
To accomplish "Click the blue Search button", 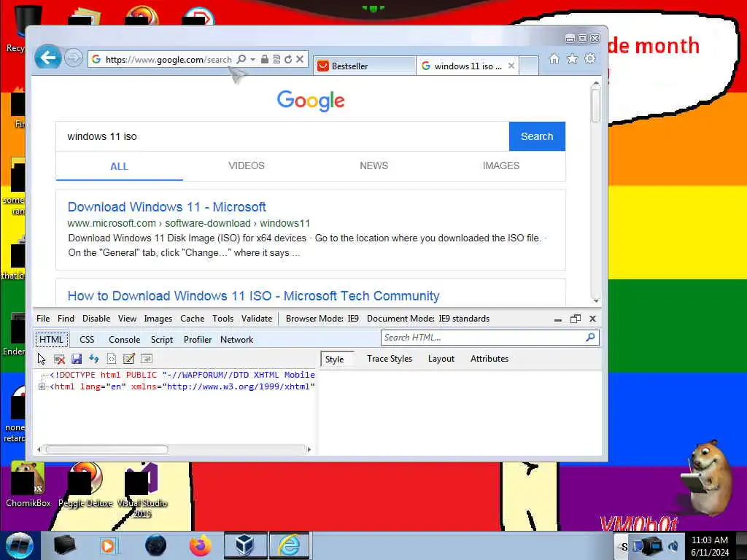I will [x=537, y=136].
